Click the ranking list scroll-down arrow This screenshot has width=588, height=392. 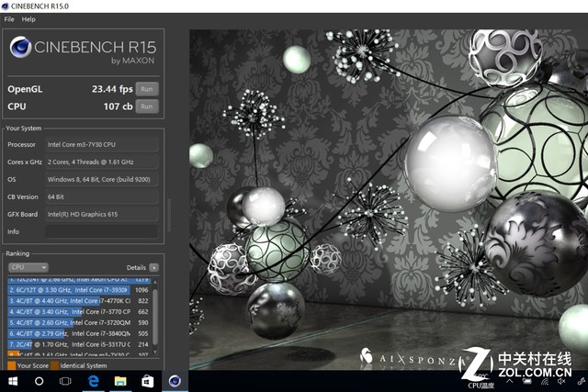155,353
